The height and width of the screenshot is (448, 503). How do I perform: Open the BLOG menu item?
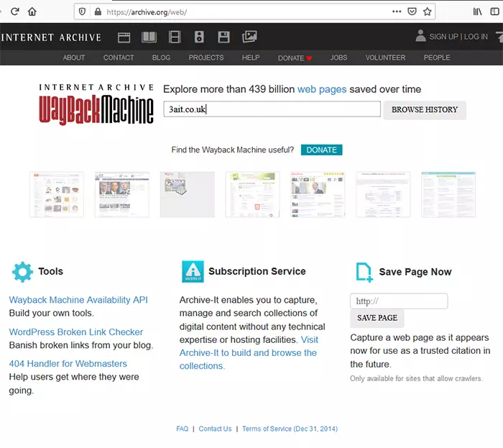161,58
